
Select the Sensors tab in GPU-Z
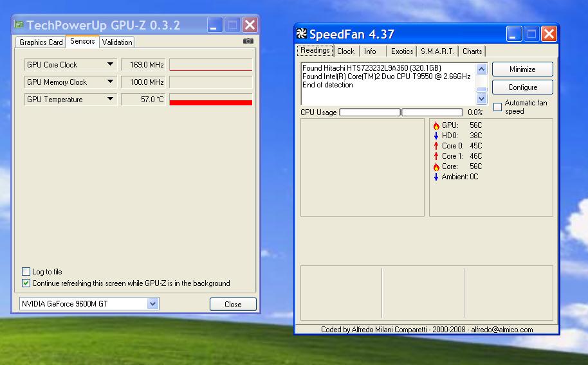click(82, 41)
